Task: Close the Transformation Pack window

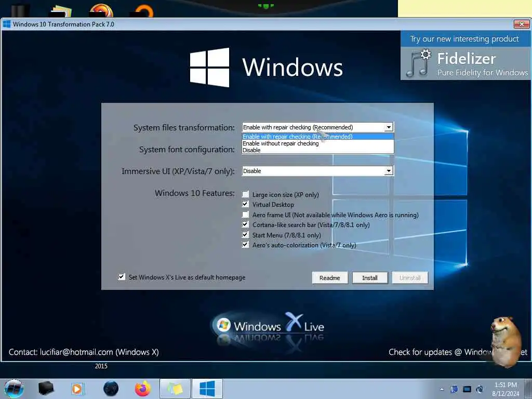Action: point(522,24)
